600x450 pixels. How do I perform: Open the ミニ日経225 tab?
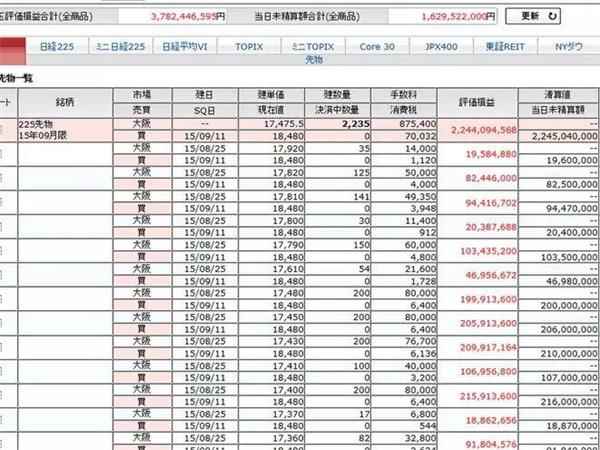click(x=120, y=46)
